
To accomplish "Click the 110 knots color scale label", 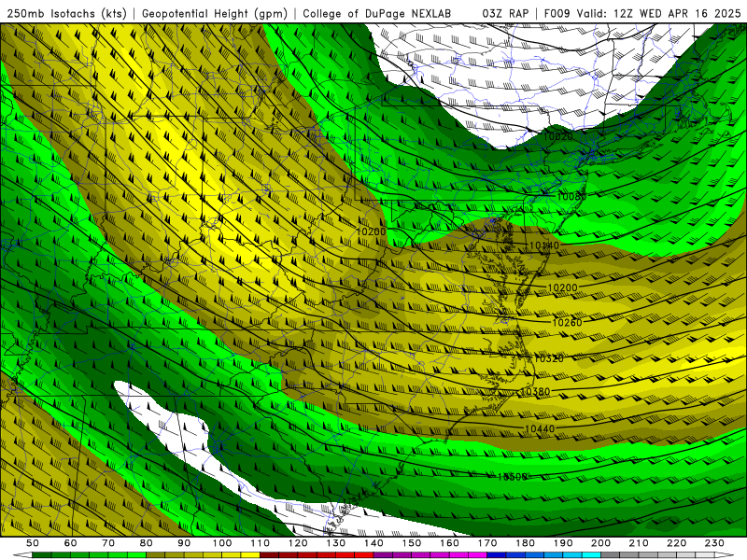I will pos(261,543).
